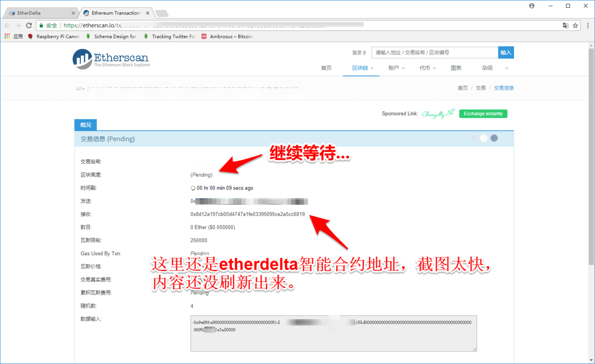Viewport: 595px width, 364px height.
Task: Open the 首页 home menu item
Action: point(326,68)
